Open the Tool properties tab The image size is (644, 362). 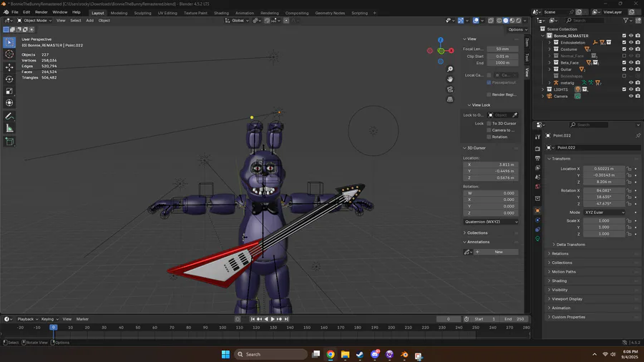pyautogui.click(x=537, y=137)
